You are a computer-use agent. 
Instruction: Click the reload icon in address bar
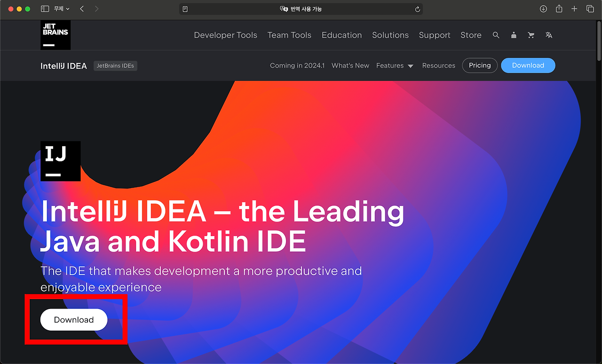[417, 8]
